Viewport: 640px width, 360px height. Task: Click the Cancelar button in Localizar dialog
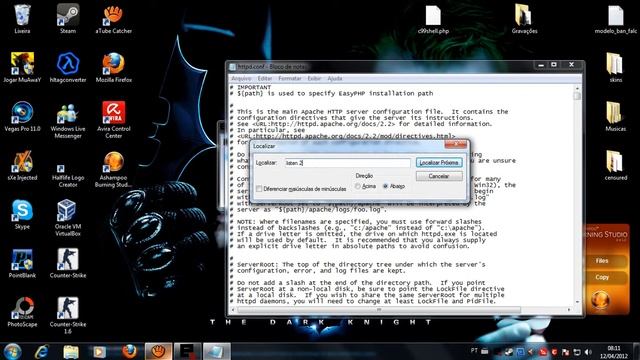(439, 176)
